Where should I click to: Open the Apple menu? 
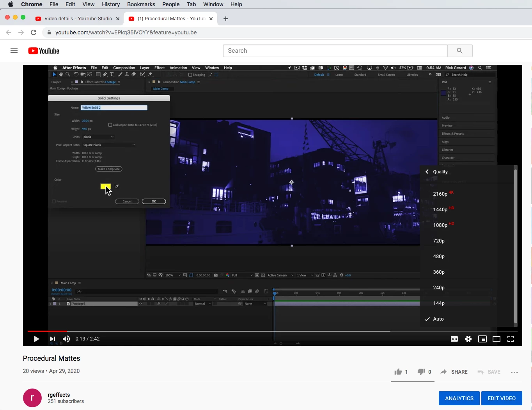(x=11, y=4)
